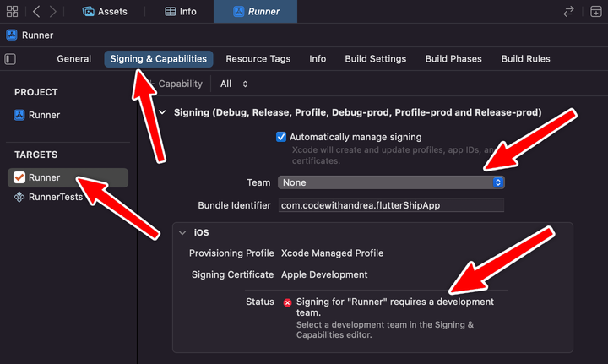The image size is (608, 364).
Task: Open the General tab
Action: (x=74, y=59)
